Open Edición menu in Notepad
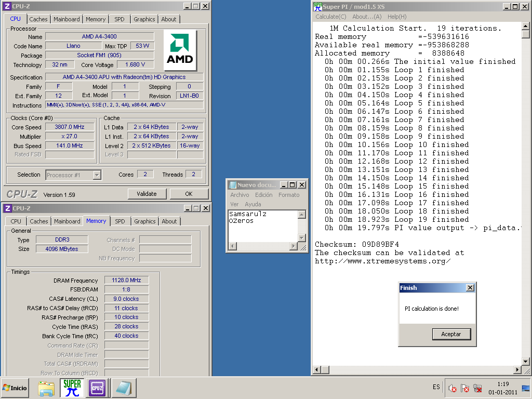The width and height of the screenshot is (532, 399). [263, 195]
